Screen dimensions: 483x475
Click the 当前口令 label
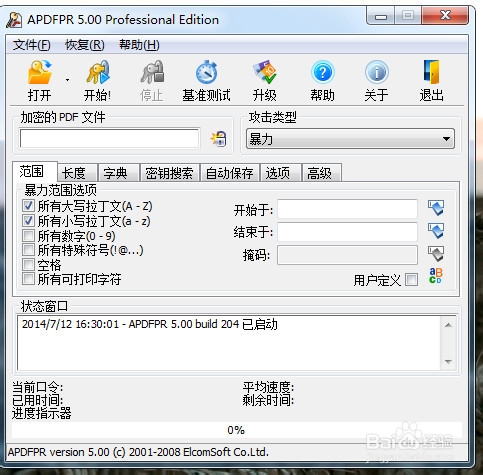(37, 387)
